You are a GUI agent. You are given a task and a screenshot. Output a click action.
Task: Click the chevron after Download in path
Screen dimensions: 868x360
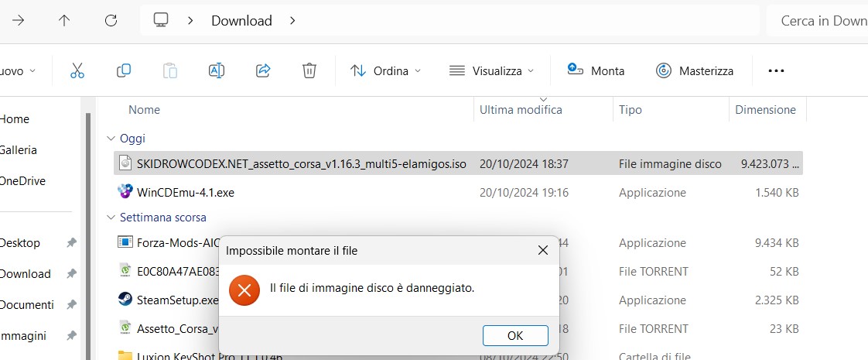293,21
